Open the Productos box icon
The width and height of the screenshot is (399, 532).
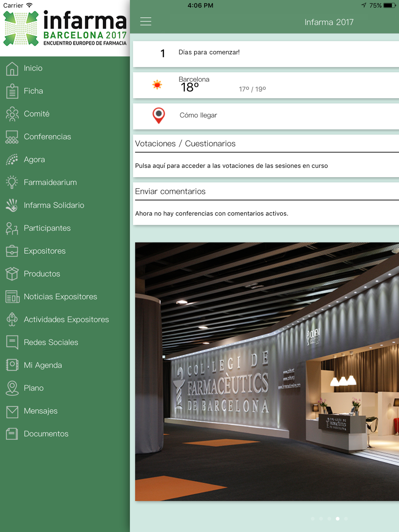12,274
